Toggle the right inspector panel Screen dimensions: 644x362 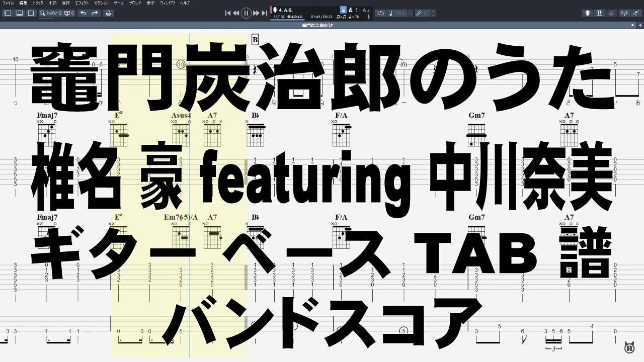point(32,13)
